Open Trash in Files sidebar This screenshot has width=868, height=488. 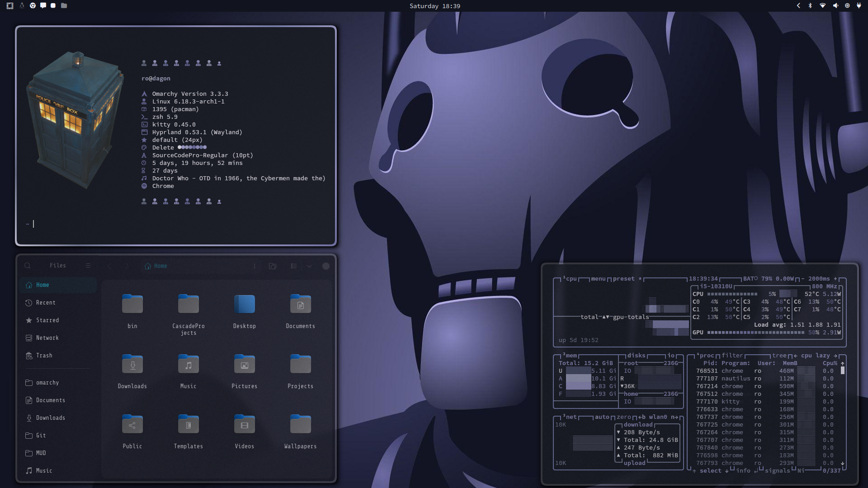click(x=44, y=356)
